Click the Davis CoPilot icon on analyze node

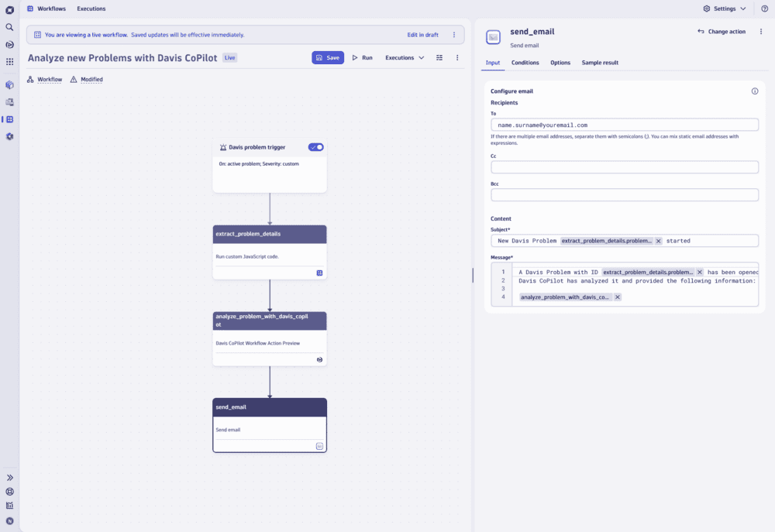319,359
